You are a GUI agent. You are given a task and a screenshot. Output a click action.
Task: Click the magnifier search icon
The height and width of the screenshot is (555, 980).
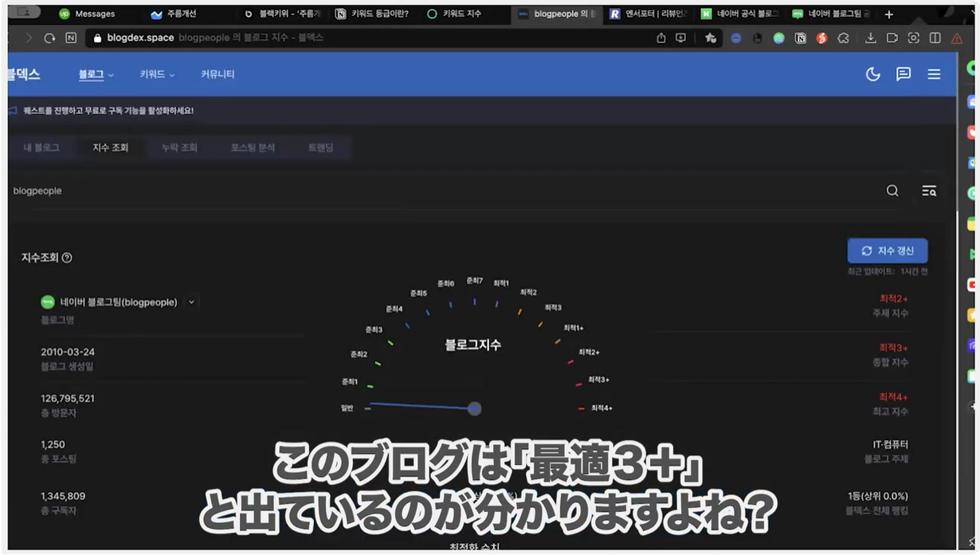(892, 191)
